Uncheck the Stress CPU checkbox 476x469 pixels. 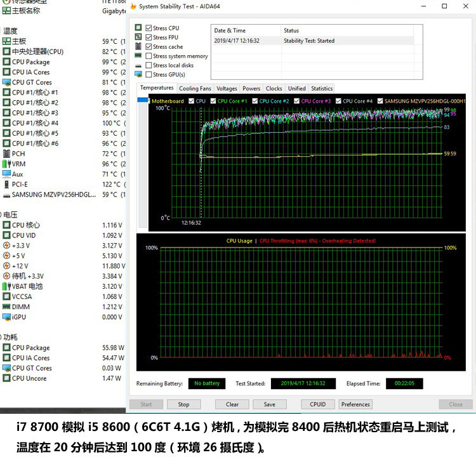tap(149, 28)
